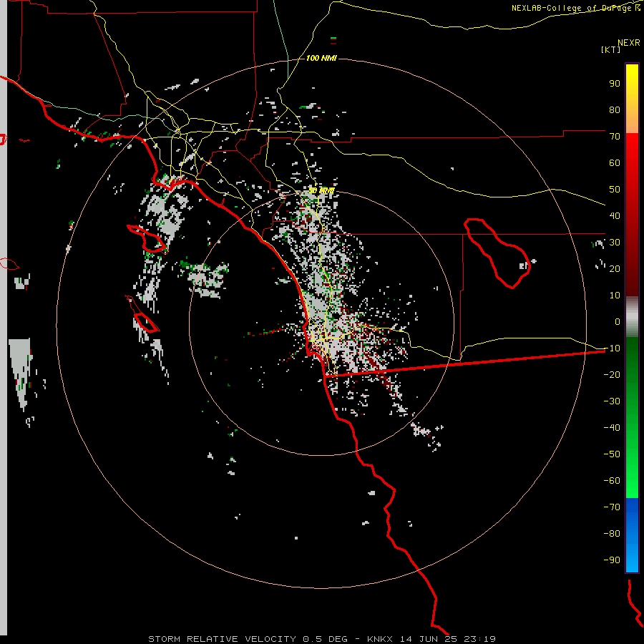Click the 0 value on the velocity scale
This screenshot has width=644, height=644.
tap(618, 321)
